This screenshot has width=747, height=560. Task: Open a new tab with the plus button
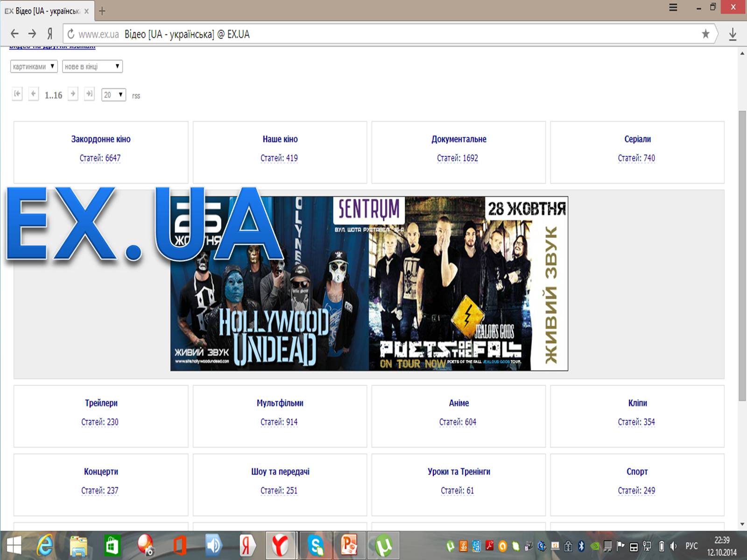[x=102, y=11]
